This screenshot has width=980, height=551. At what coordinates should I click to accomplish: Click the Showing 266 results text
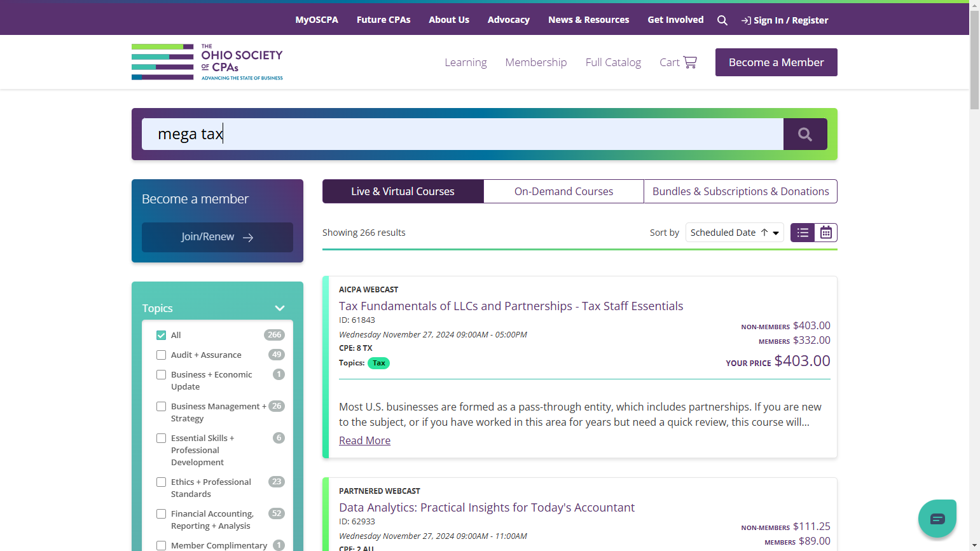pyautogui.click(x=364, y=233)
